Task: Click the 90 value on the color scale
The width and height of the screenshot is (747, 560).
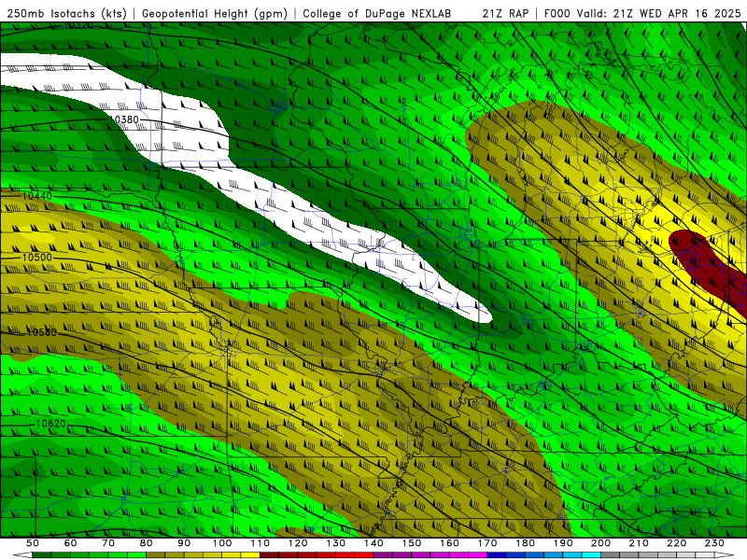Action: click(x=184, y=543)
